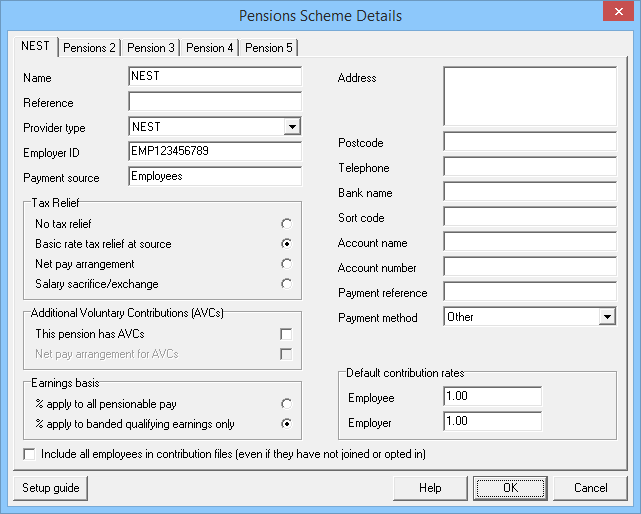Click the Sort code field
Screen dimensions: 641x514
pyautogui.click(x=530, y=217)
